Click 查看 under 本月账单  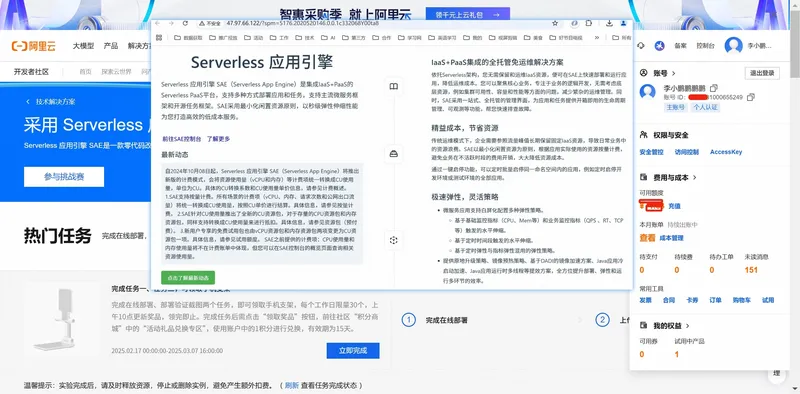point(647,238)
